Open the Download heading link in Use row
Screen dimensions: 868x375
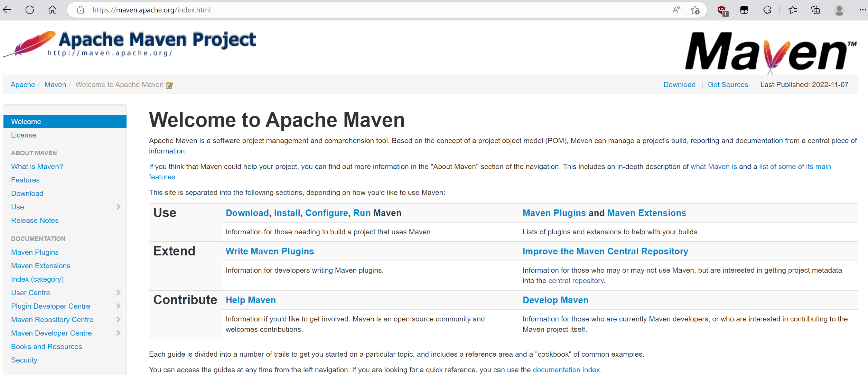click(247, 213)
